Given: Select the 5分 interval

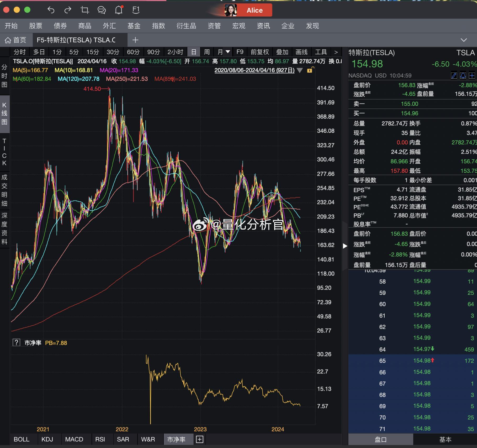Looking at the screenshot, I should pyautogui.click(x=74, y=52).
